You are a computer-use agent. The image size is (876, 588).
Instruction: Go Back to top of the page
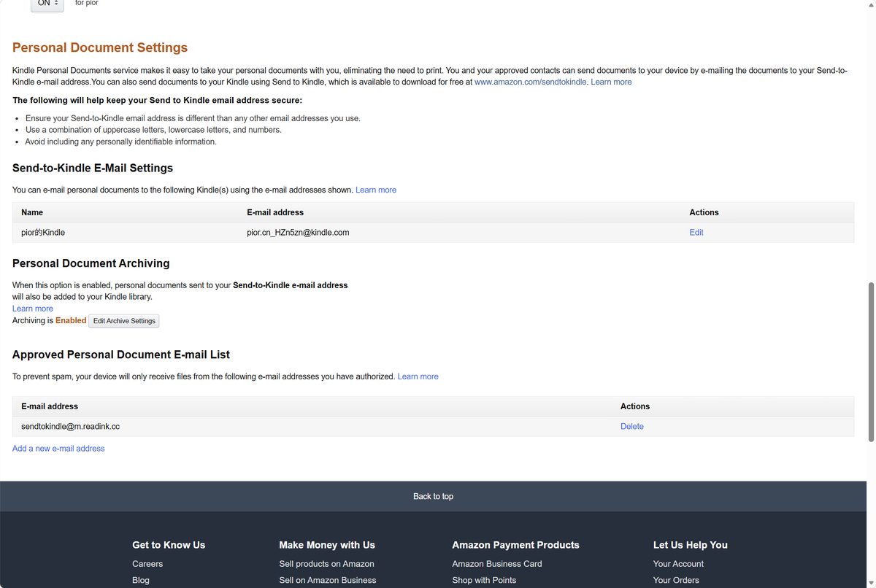click(x=433, y=496)
